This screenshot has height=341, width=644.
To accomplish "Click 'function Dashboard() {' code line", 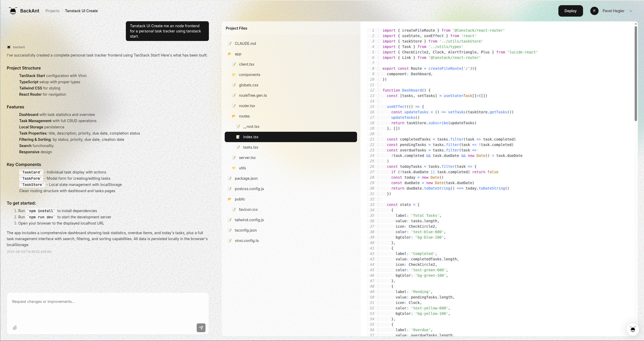I will (406, 90).
